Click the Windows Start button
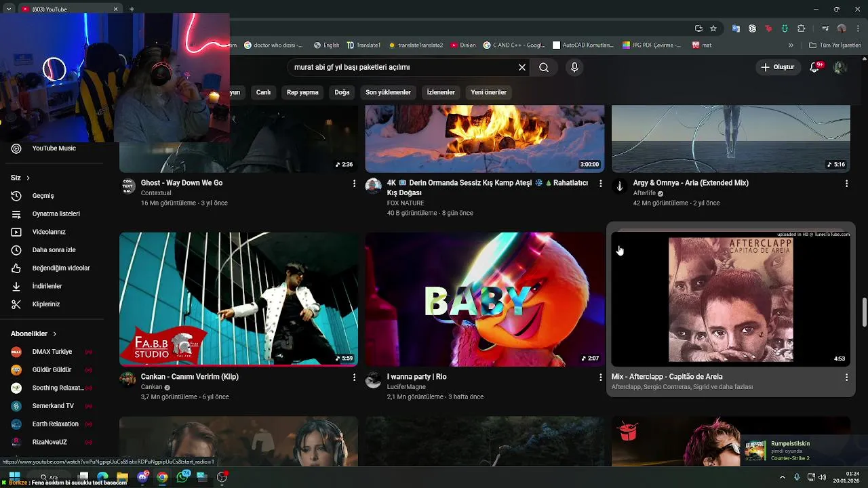 pos(14,476)
